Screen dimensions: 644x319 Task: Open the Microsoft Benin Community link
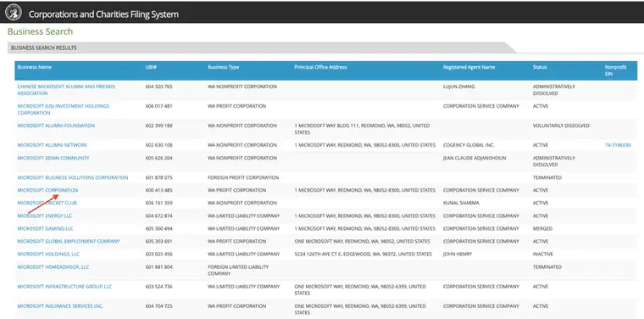click(53, 158)
